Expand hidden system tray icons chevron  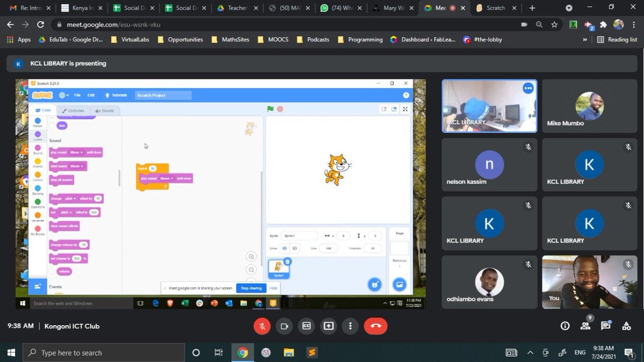531,353
